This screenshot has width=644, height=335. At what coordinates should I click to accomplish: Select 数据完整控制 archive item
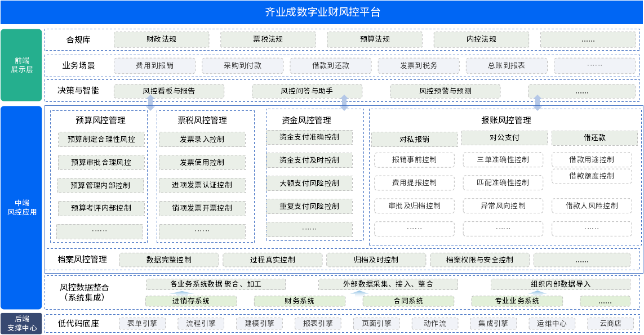click(169, 260)
